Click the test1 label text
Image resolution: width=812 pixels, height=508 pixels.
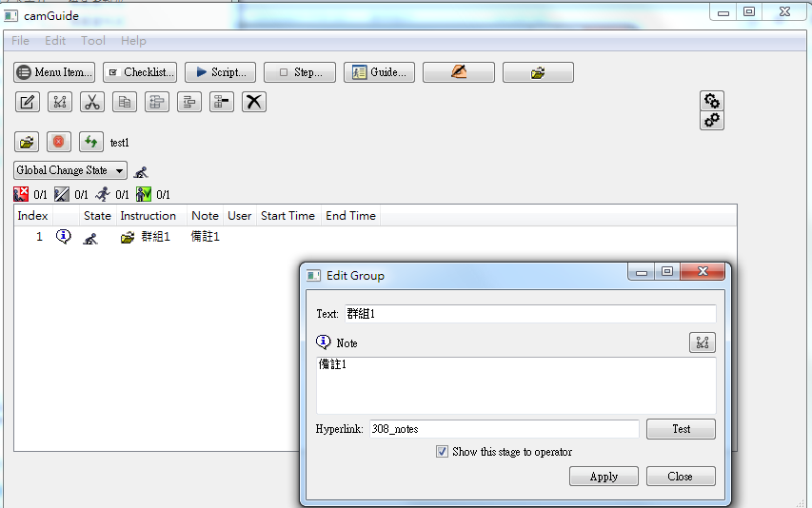point(120,143)
